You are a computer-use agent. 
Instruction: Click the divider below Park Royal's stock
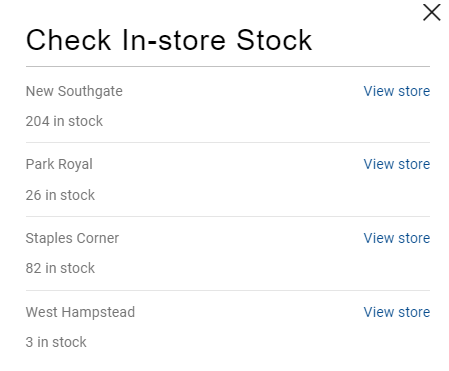[x=228, y=216]
